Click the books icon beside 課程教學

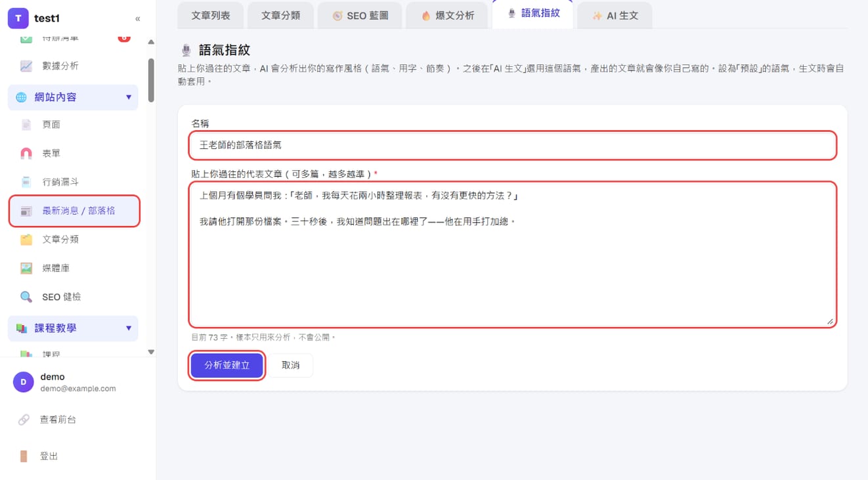(x=22, y=328)
